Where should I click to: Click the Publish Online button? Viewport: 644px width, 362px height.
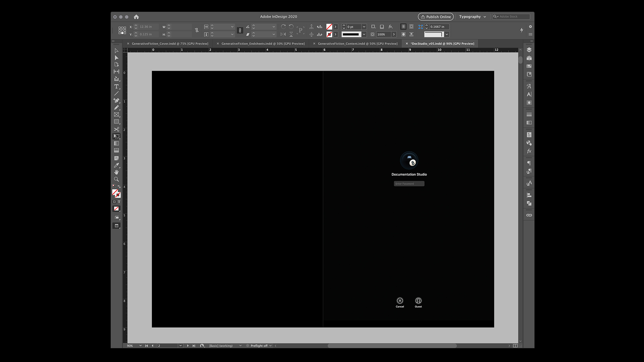click(x=435, y=17)
